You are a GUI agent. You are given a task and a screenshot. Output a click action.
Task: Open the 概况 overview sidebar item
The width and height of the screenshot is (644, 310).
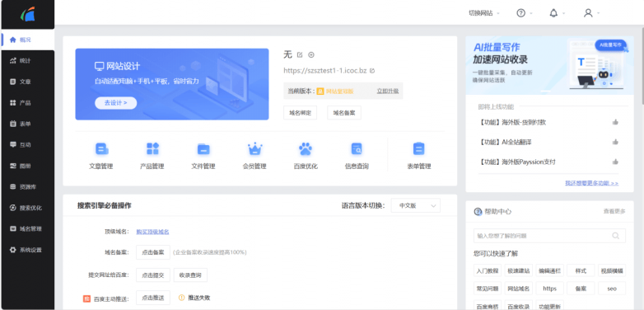coord(27,40)
